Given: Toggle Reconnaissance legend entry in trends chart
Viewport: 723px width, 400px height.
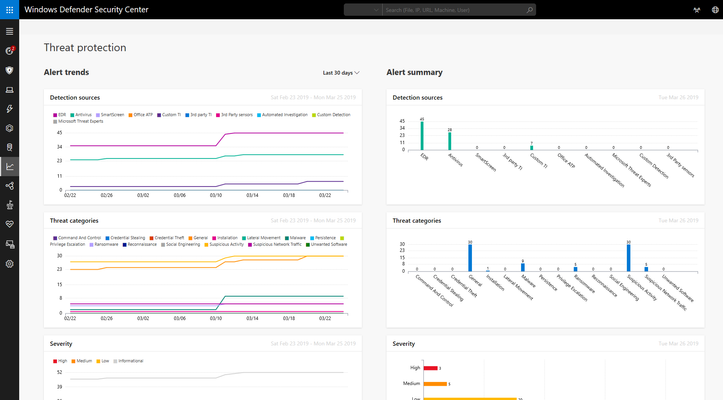Looking at the screenshot, I should (x=140, y=245).
